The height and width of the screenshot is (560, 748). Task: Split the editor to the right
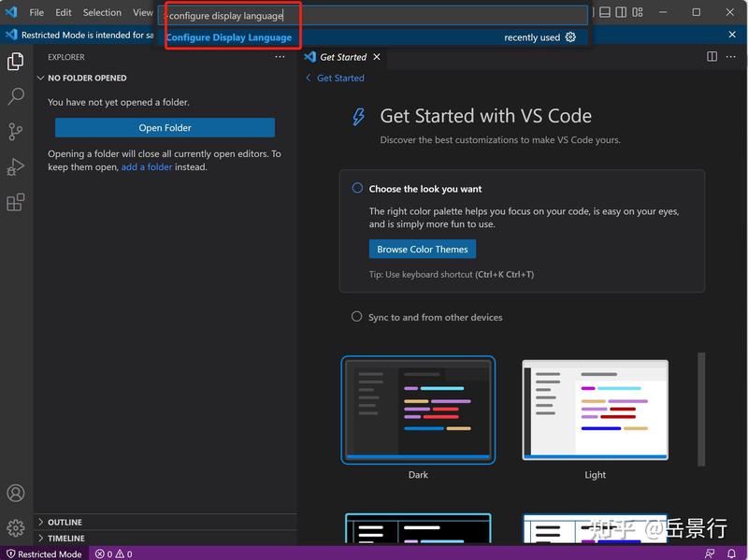(712, 57)
